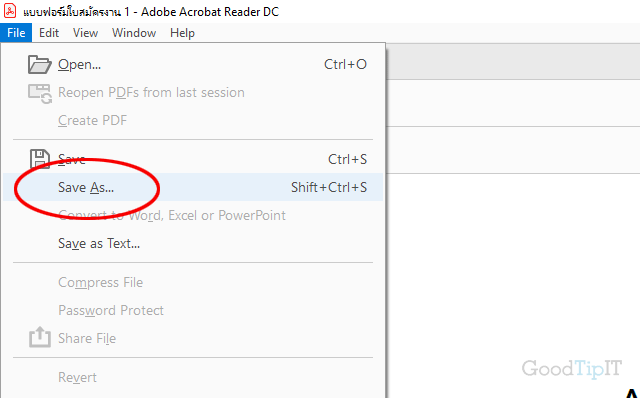Click the Revert menu item

[193, 377]
